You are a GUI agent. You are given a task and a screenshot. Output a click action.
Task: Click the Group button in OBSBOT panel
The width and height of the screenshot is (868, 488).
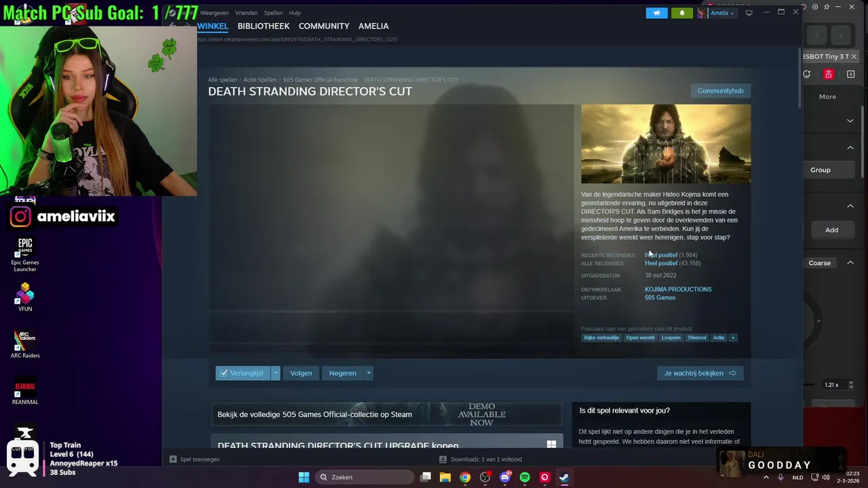[x=820, y=169]
